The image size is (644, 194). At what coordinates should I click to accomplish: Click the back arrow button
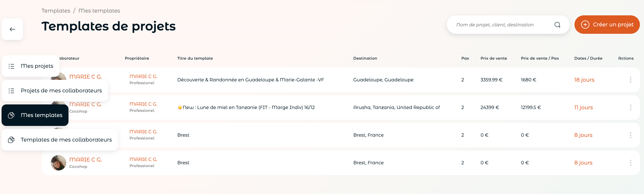(x=12, y=29)
